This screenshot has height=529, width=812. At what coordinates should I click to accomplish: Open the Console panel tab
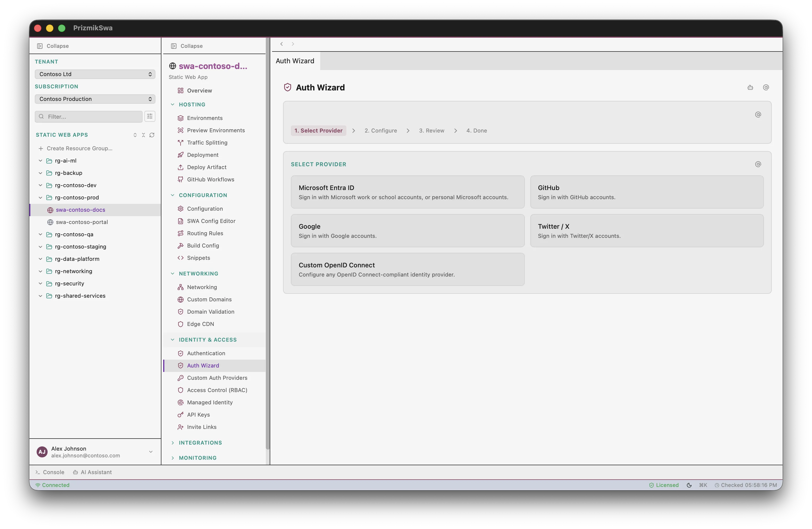click(50, 472)
